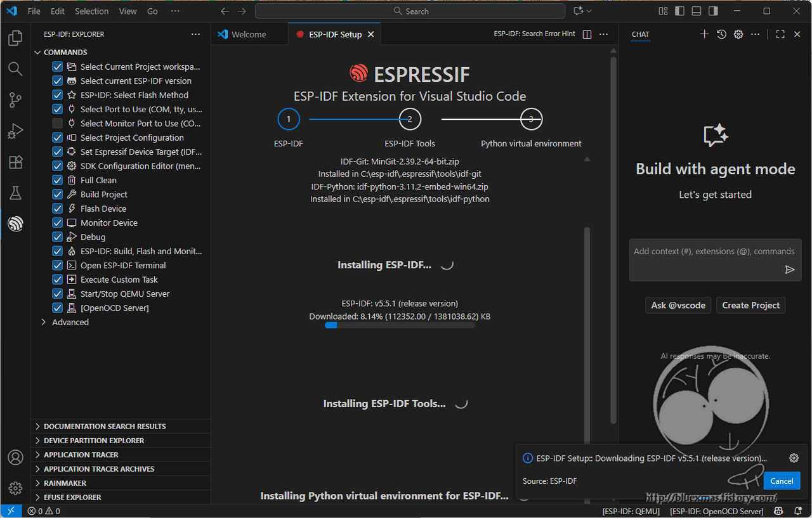Open the Explorer view in activity bar
The height and width of the screenshot is (518, 812).
coord(15,39)
